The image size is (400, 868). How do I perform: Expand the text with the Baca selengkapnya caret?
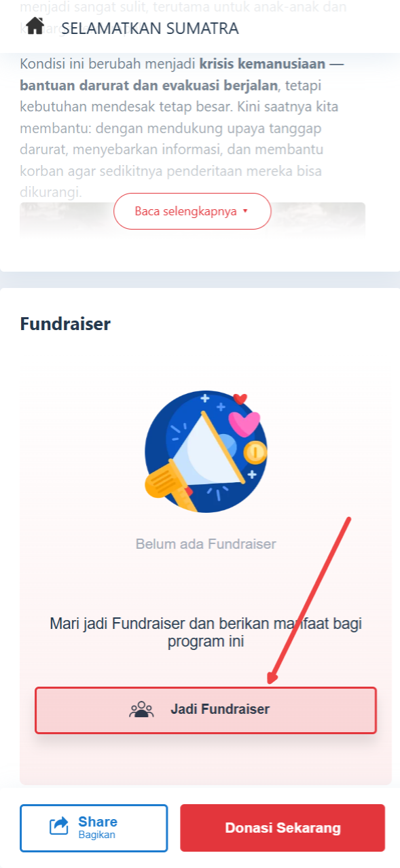tap(245, 211)
